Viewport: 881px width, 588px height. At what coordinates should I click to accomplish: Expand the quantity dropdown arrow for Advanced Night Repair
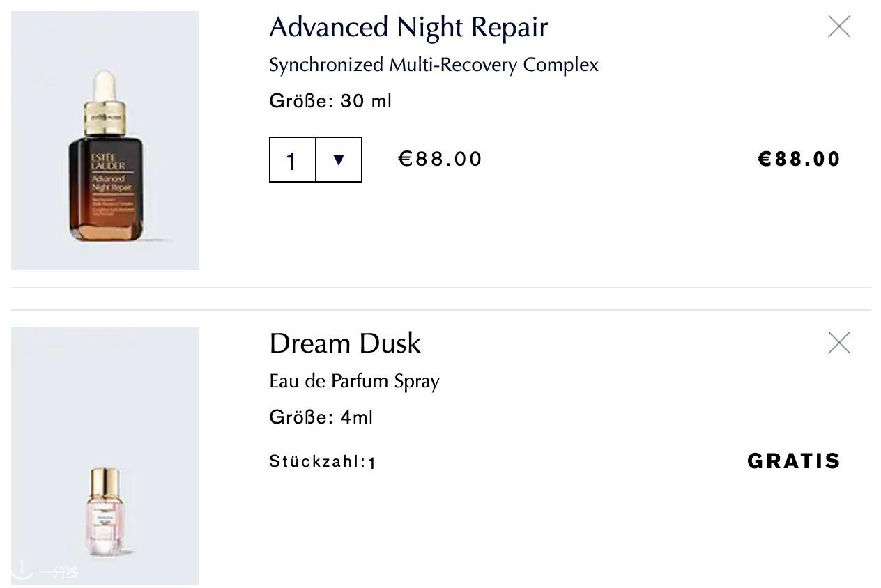coord(339,160)
